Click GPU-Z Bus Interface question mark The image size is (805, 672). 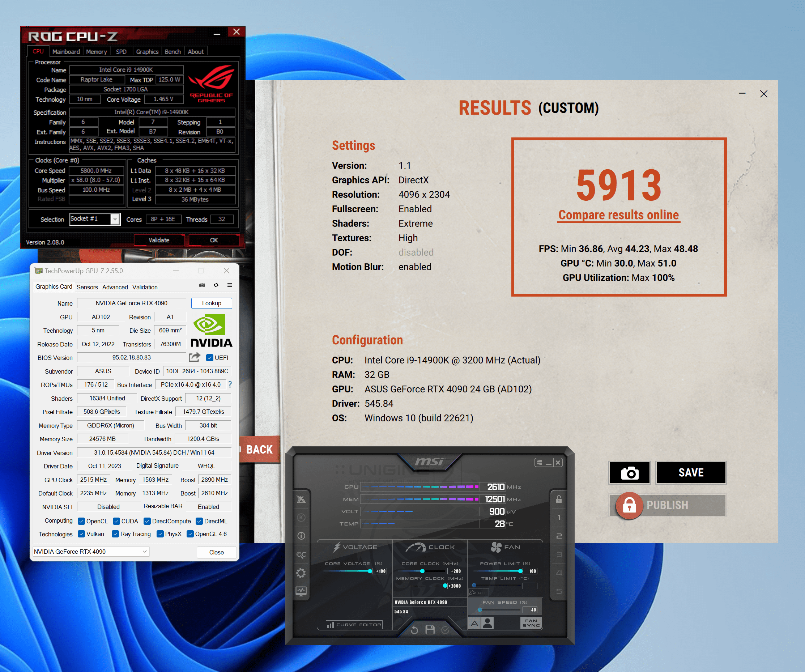(x=230, y=384)
